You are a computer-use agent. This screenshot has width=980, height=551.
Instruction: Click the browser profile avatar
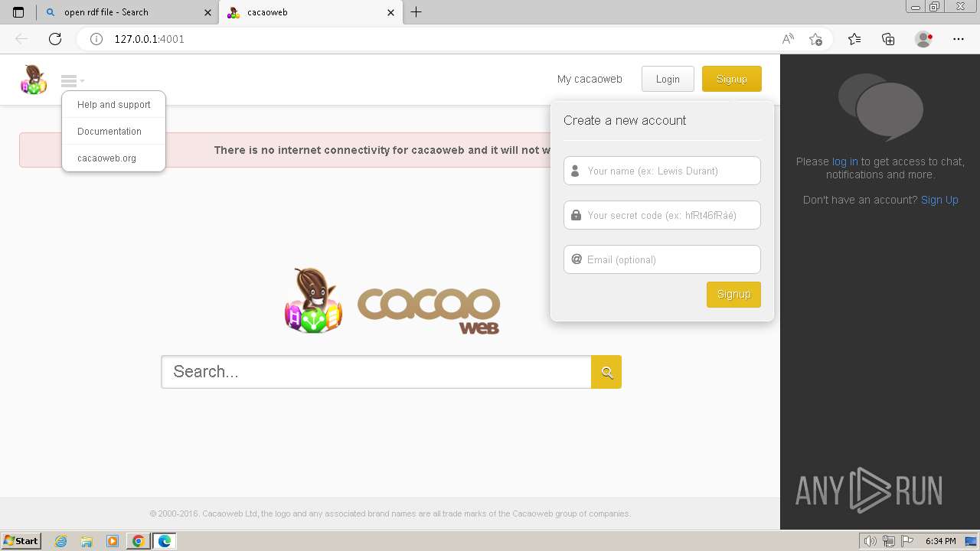(924, 39)
